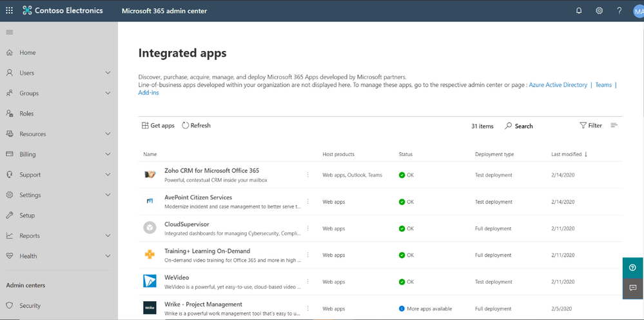644x320 pixels.
Task: Click the Wrike app icon
Action: point(150,308)
